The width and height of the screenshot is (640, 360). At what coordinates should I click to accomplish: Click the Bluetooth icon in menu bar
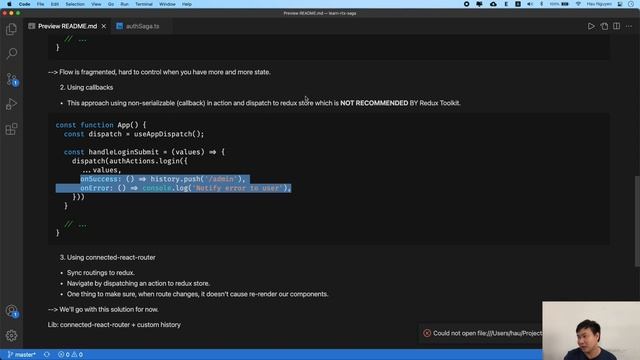point(542,4)
